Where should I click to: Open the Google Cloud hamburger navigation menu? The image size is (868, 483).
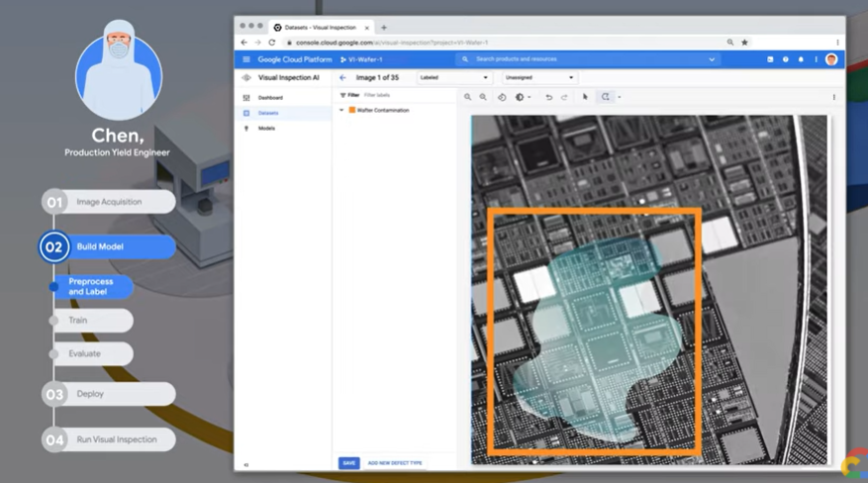(x=246, y=59)
